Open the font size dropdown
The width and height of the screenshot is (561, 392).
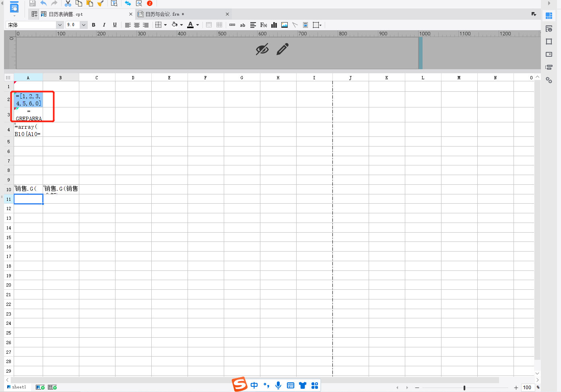[x=76, y=25]
